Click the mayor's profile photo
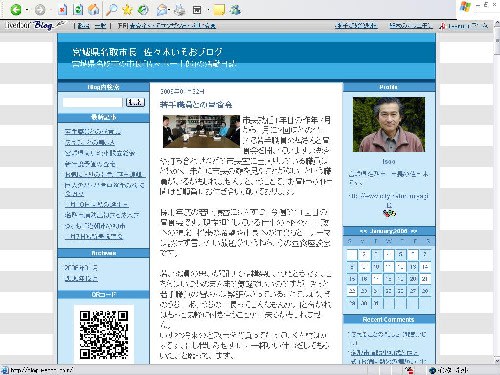500x375 pixels. (x=389, y=124)
